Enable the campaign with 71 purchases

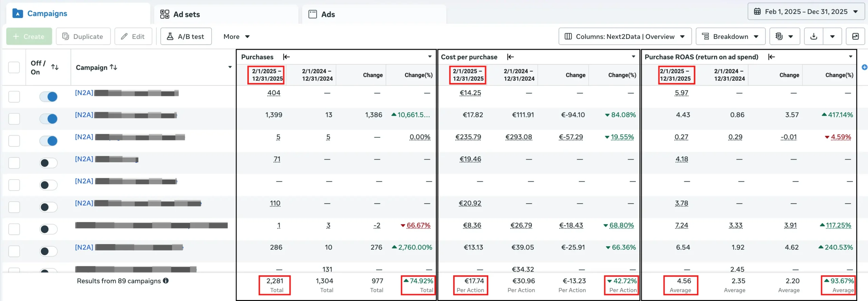(48, 163)
